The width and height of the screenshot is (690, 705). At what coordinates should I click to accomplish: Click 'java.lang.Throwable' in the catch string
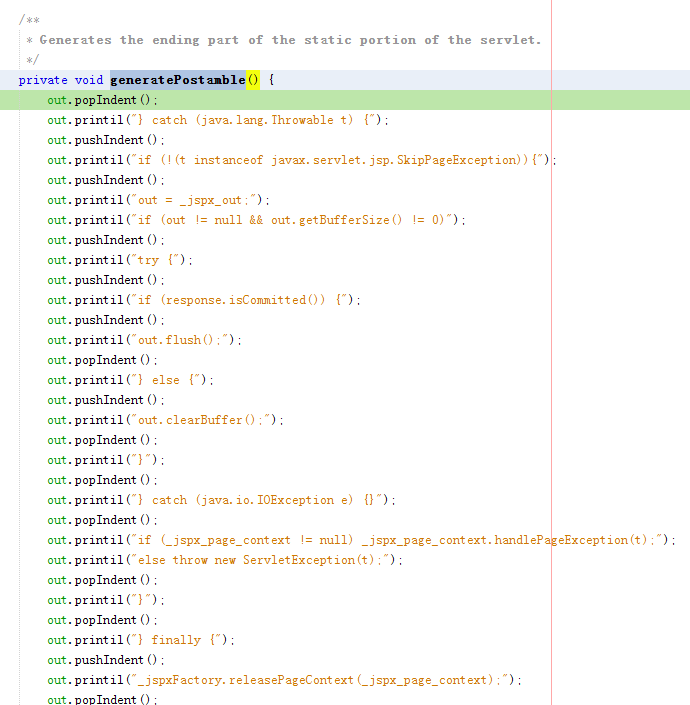click(268, 120)
